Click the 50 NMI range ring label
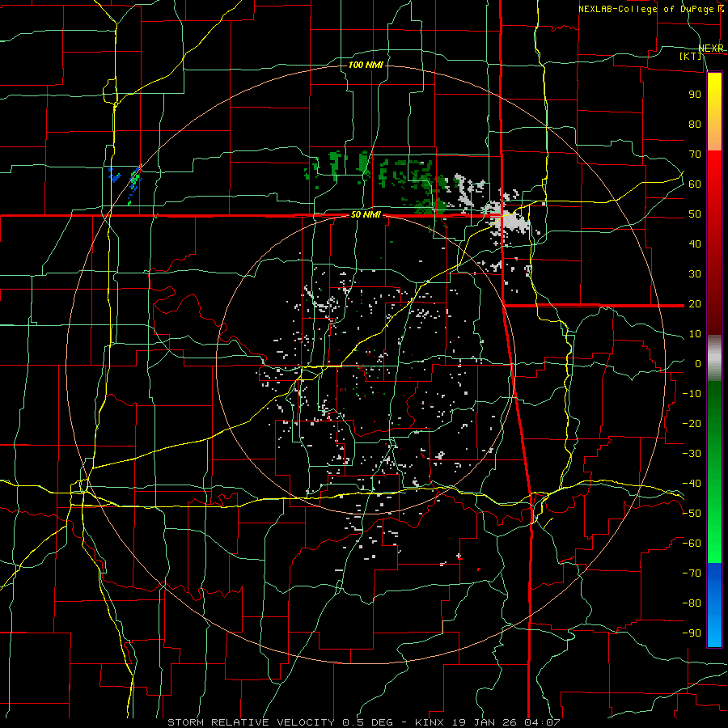Viewport: 728px width, 728px height. pyautogui.click(x=366, y=215)
